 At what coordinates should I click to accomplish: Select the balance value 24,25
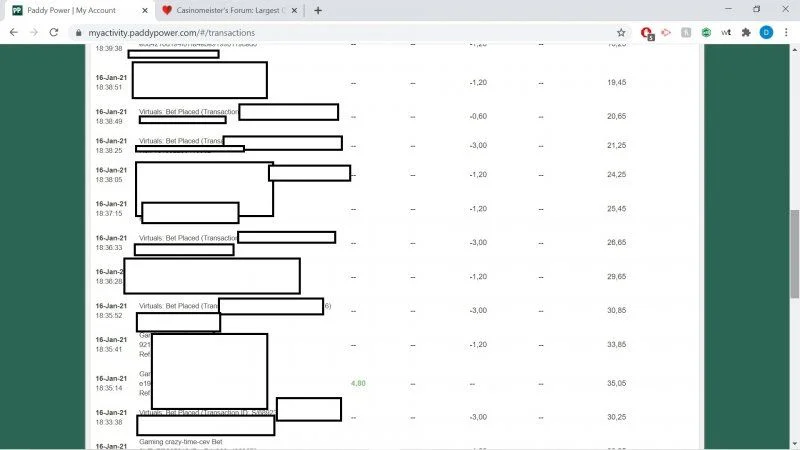616,174
